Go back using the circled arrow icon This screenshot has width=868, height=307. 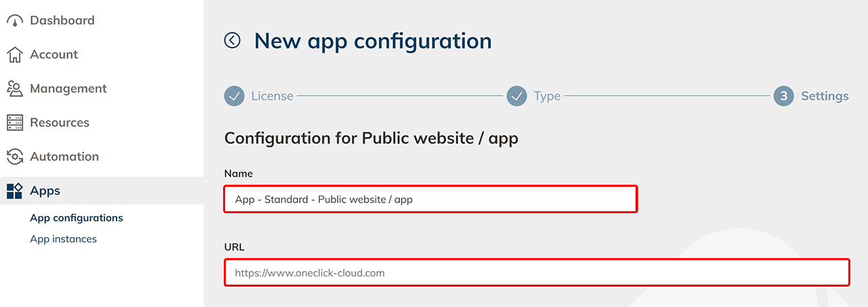pyautogui.click(x=233, y=41)
